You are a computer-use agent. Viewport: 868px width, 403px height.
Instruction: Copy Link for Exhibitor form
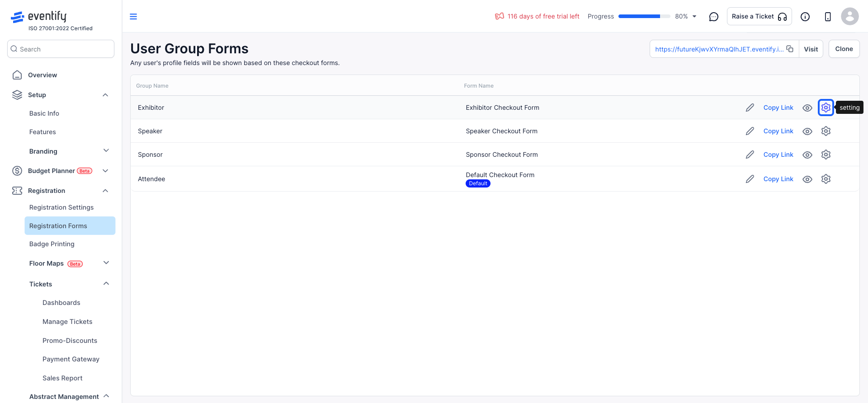(x=778, y=108)
